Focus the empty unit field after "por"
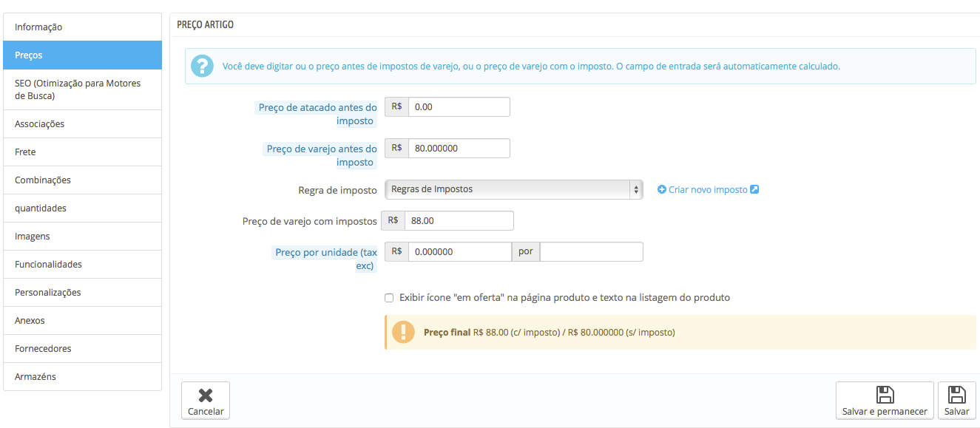980x428 pixels. [x=592, y=251]
